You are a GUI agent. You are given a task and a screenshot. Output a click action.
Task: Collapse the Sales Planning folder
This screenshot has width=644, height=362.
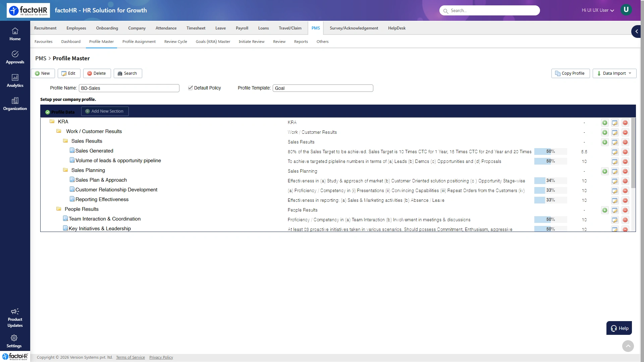click(65, 170)
